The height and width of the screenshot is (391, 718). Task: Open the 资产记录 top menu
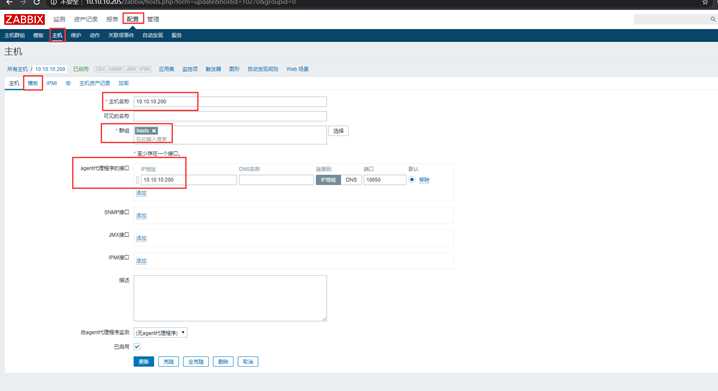(x=86, y=19)
